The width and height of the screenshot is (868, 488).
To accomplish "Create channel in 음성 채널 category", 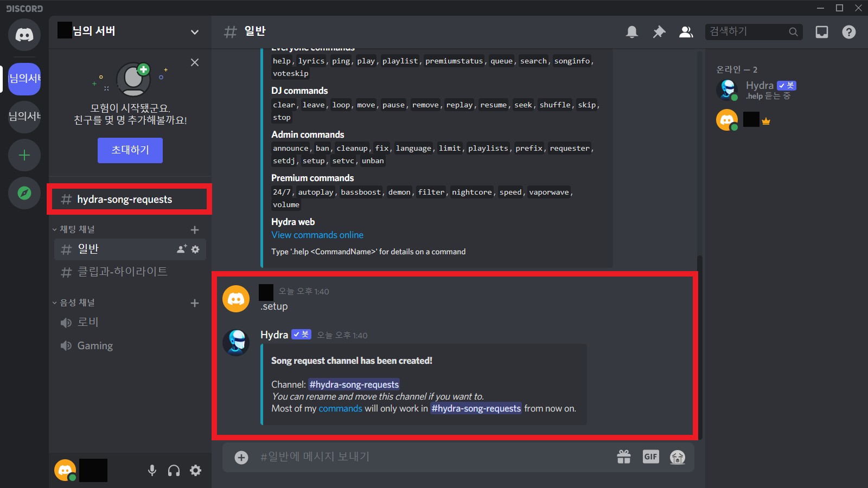I will pos(195,303).
